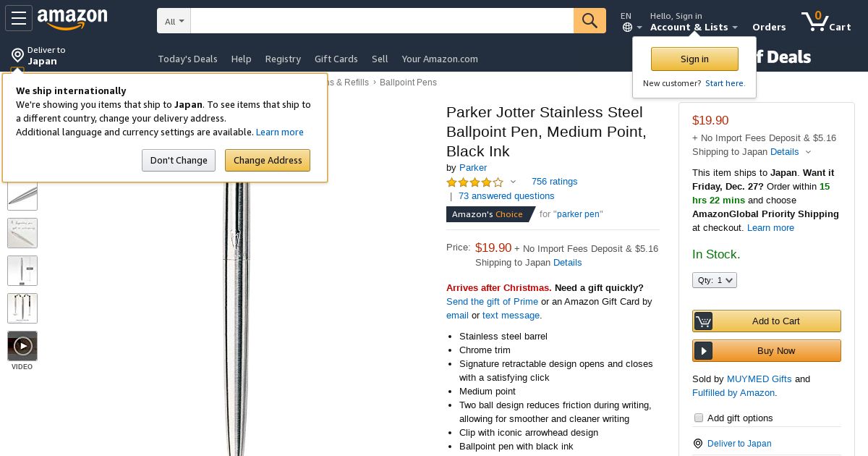Screen dimensions: 868x456
Task: Open the hamburger navigation menu
Action: [19, 19]
